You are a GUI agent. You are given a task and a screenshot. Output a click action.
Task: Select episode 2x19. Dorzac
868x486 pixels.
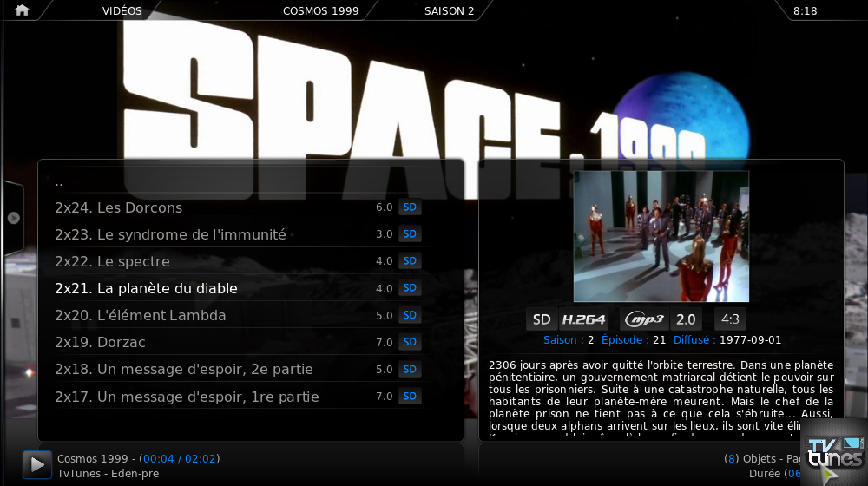point(100,342)
